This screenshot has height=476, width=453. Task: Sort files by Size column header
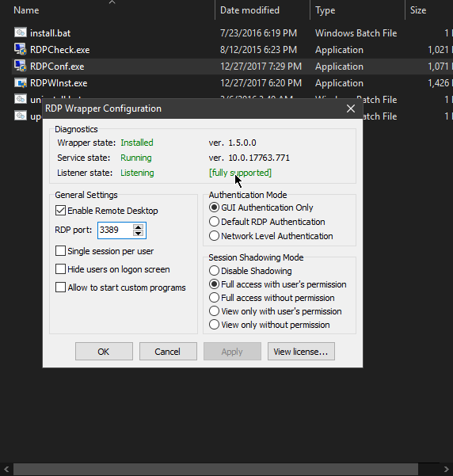pos(418,10)
